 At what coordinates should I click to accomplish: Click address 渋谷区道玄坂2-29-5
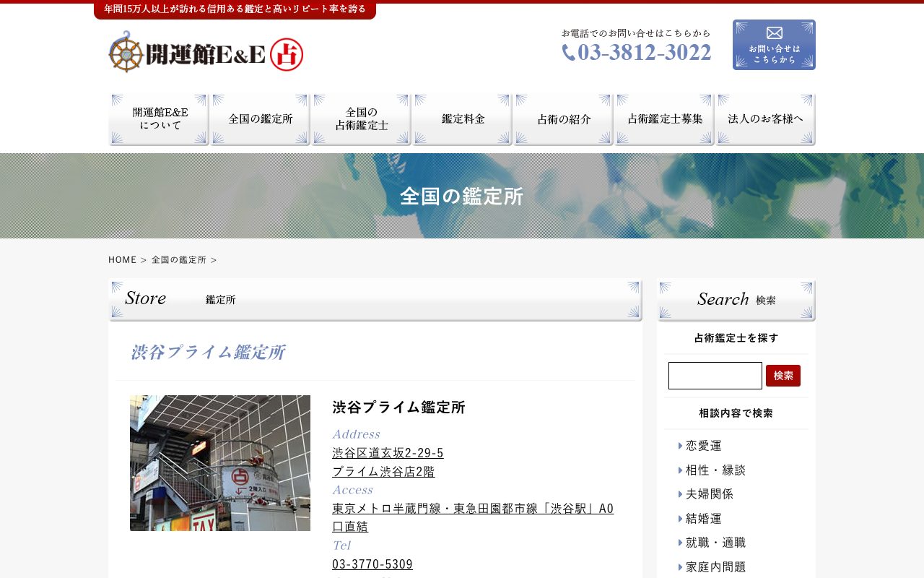click(388, 453)
